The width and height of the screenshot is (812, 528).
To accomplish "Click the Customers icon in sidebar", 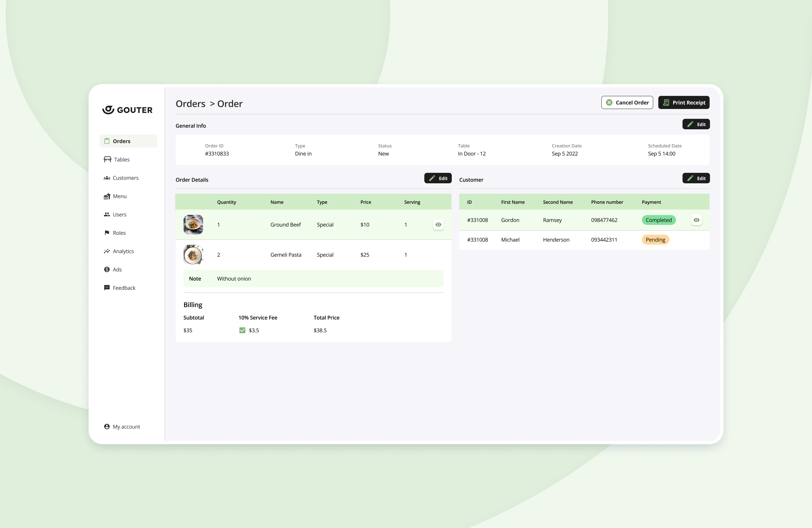I will pos(107,178).
